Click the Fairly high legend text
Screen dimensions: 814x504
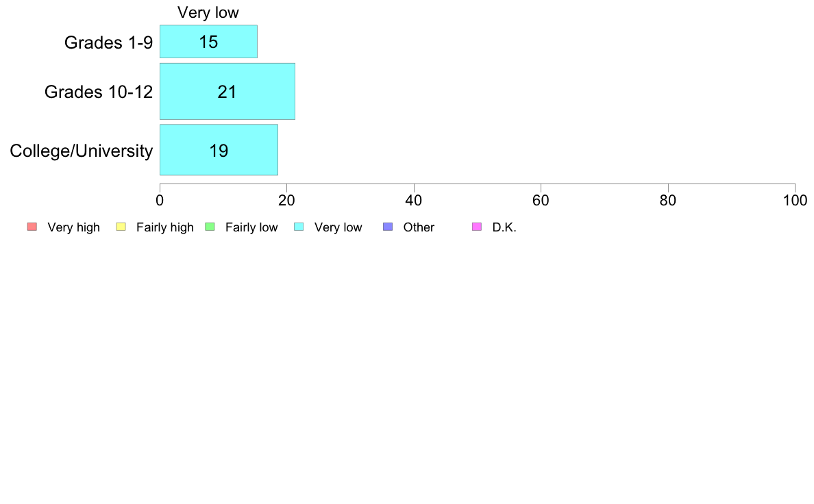coord(165,227)
